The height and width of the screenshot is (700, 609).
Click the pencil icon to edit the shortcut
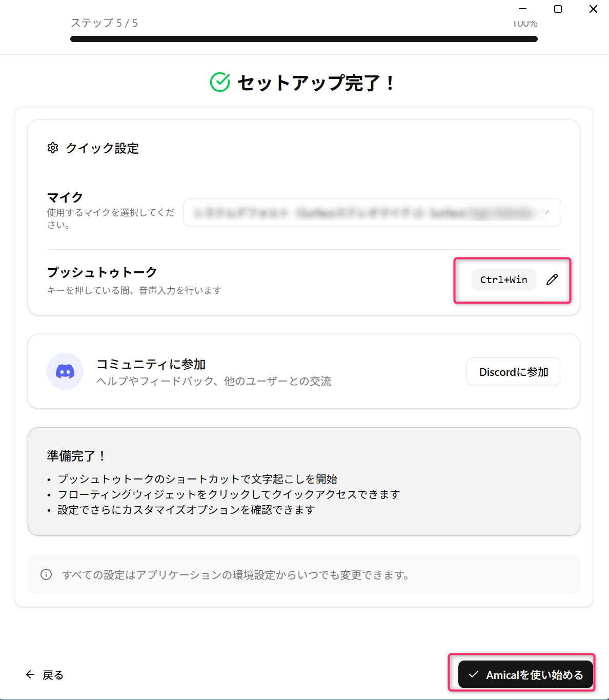(552, 279)
